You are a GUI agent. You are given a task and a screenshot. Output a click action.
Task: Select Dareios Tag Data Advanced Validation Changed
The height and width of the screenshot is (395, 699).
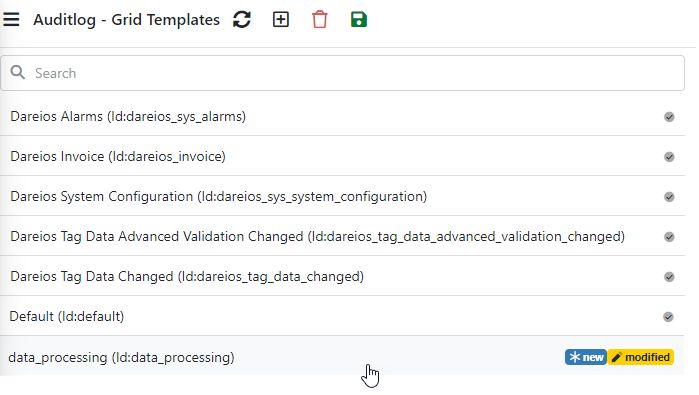pos(342,237)
